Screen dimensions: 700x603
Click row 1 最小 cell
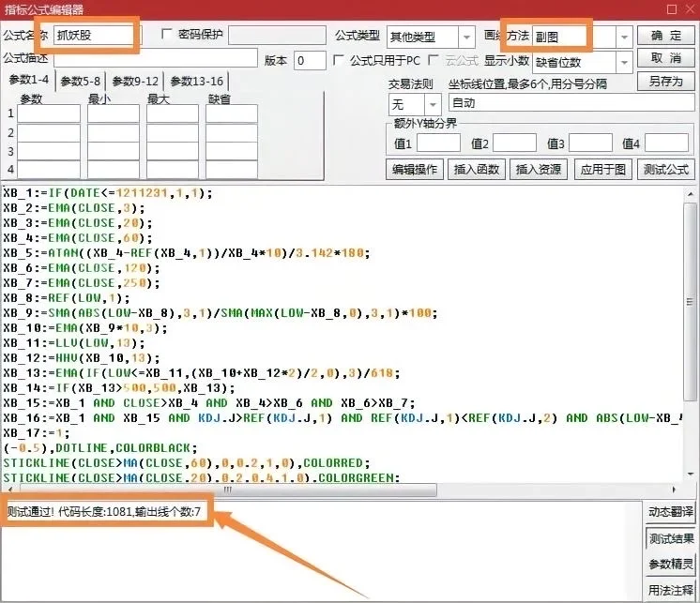coord(114,113)
